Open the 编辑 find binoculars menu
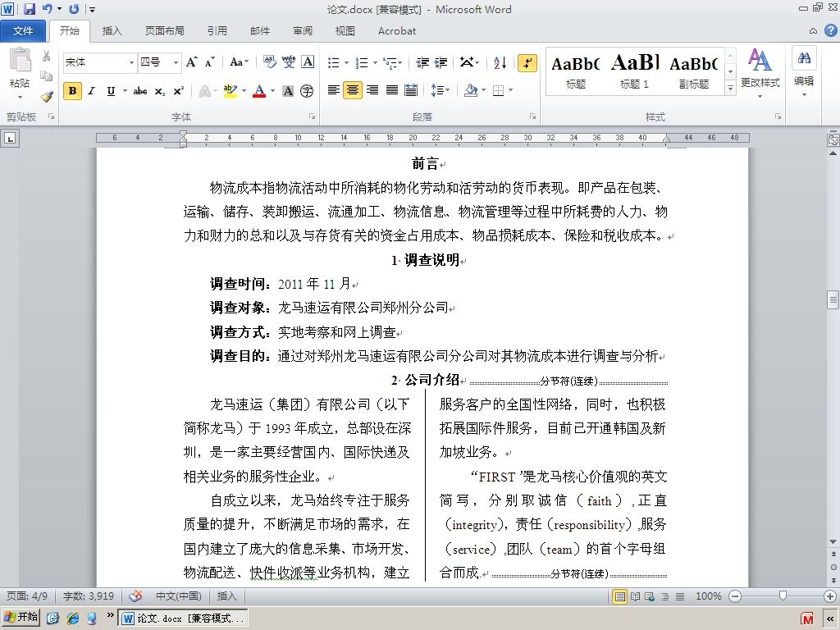The width and height of the screenshot is (840, 630). pyautogui.click(x=804, y=72)
